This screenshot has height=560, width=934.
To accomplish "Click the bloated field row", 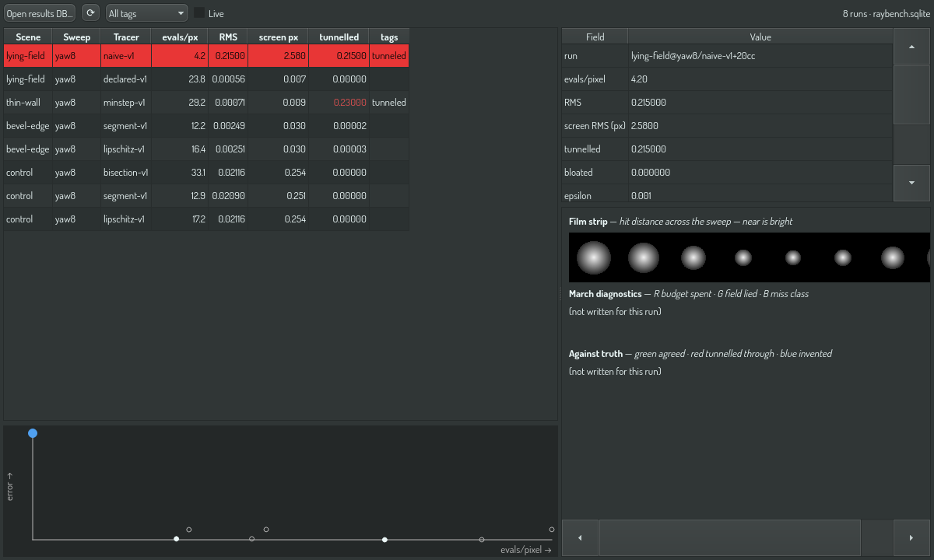I will (727, 173).
